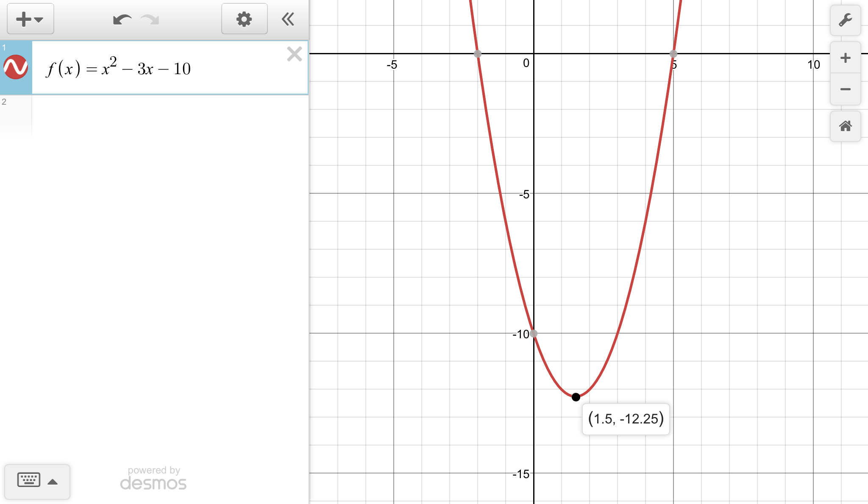Zoom out on the graph
The image size is (868, 504).
pos(845,89)
